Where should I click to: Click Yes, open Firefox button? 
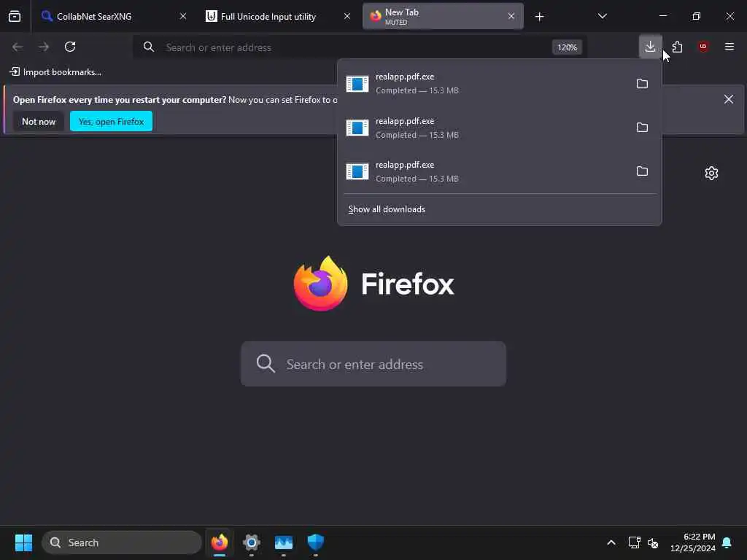tap(111, 122)
